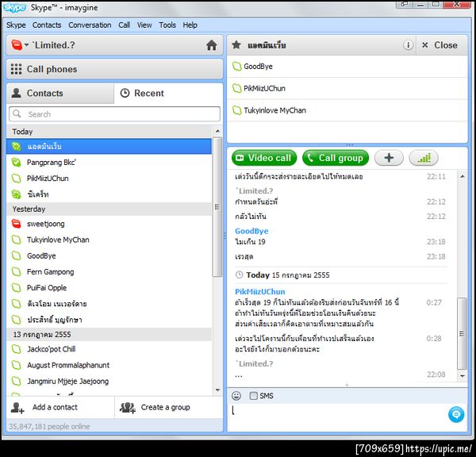Click the PikMiizUChun sender name in chat
This screenshot has height=457, width=476.
pos(260,292)
